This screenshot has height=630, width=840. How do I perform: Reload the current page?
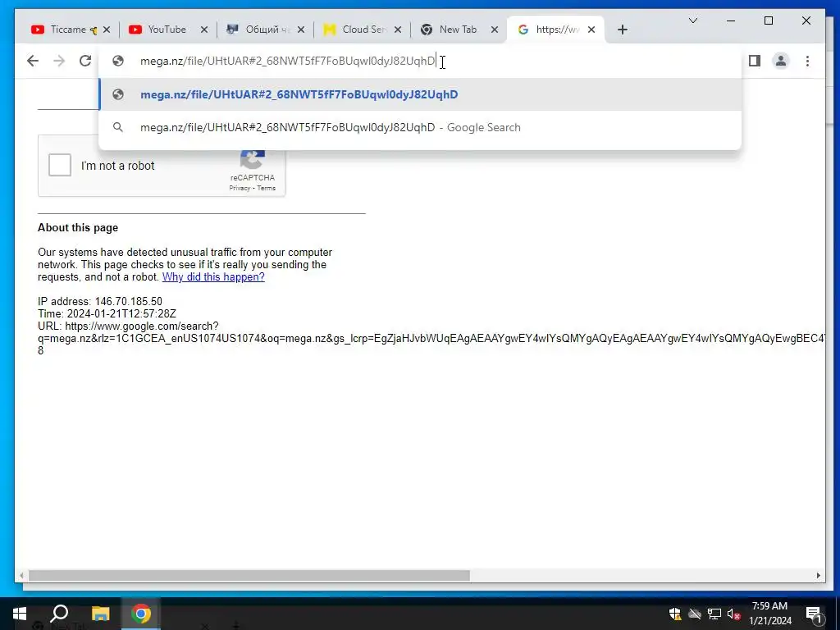85,61
